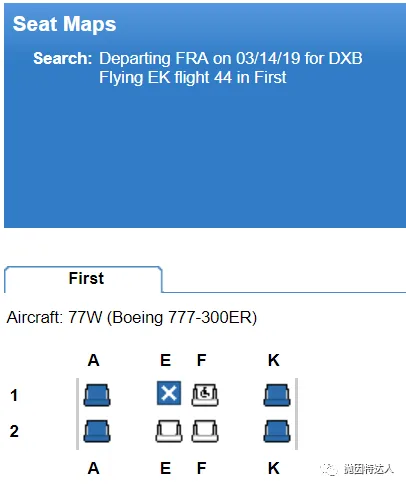The height and width of the screenshot is (487, 406).
Task: Click the top column A header
Action: click(x=94, y=360)
